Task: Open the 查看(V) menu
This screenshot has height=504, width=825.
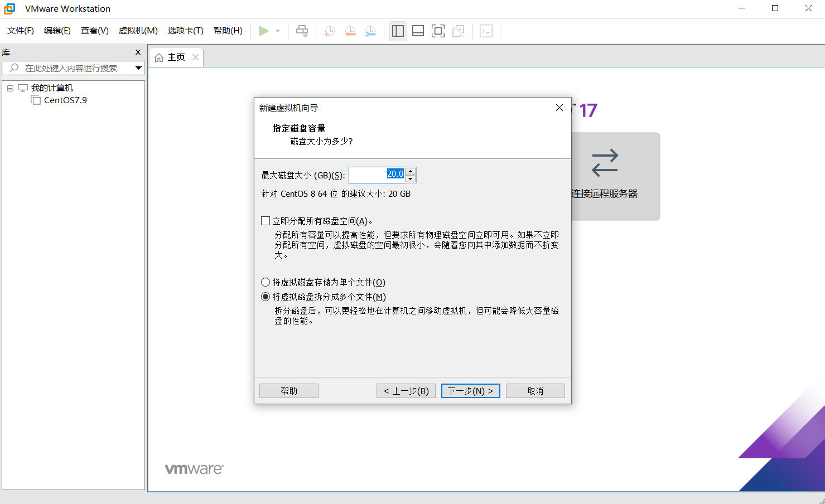Action: [95, 31]
